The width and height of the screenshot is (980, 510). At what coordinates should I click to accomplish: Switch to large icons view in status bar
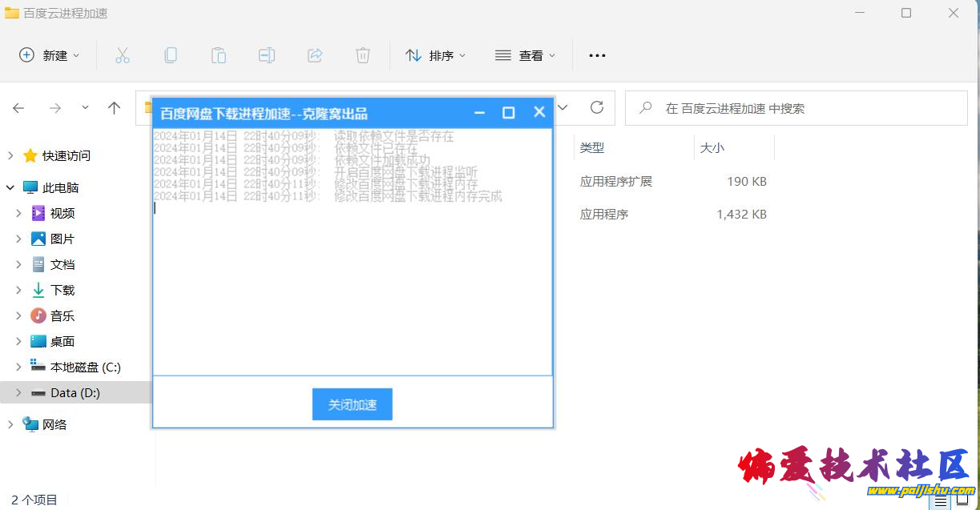click(962, 498)
